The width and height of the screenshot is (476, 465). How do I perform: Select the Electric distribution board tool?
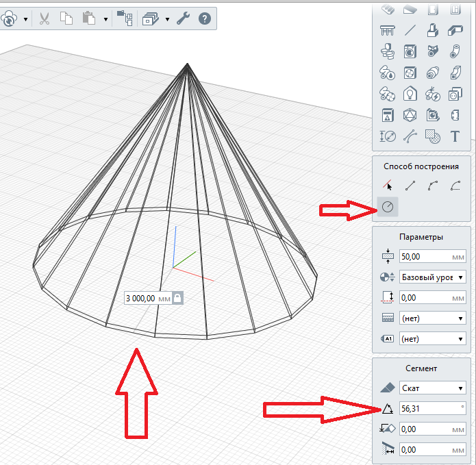(x=388, y=115)
